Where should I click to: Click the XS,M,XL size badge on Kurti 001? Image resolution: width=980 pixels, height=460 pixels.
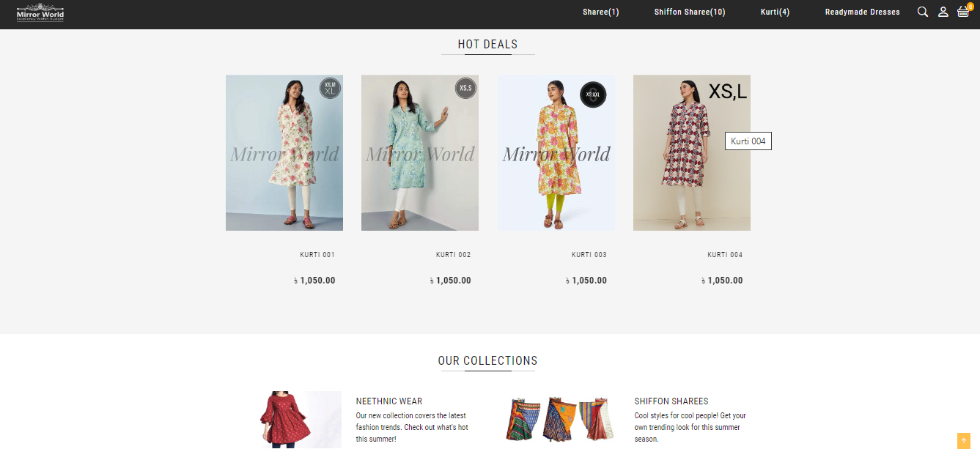click(x=331, y=88)
